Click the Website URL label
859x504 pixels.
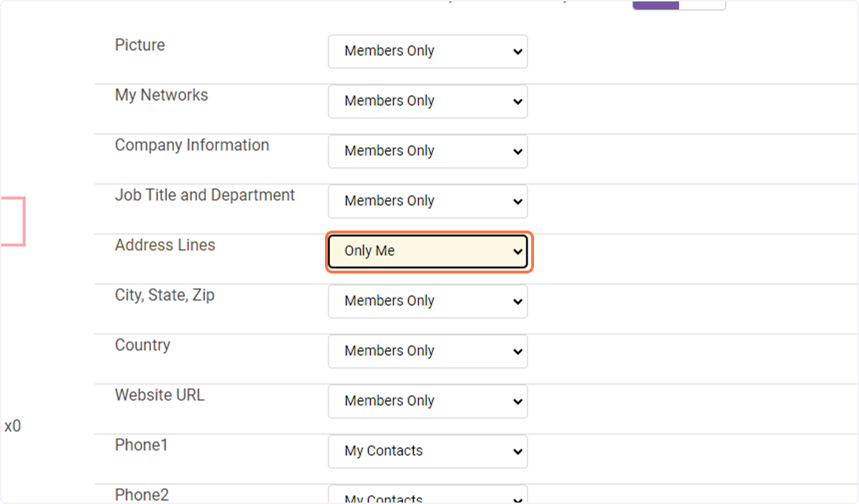click(x=160, y=394)
